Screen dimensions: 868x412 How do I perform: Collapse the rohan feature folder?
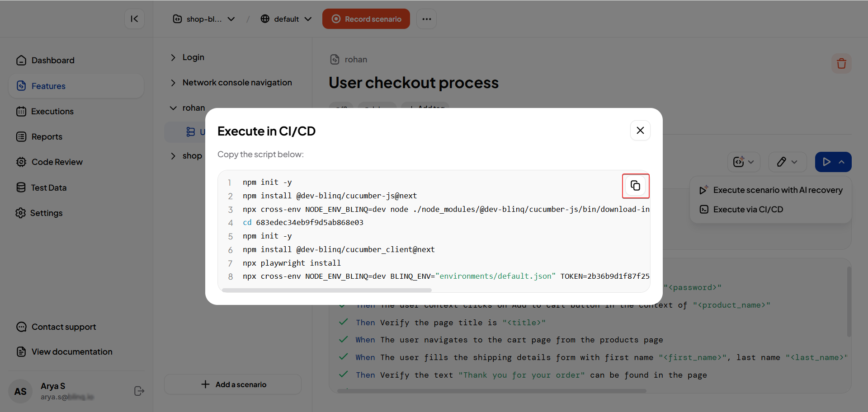click(173, 108)
